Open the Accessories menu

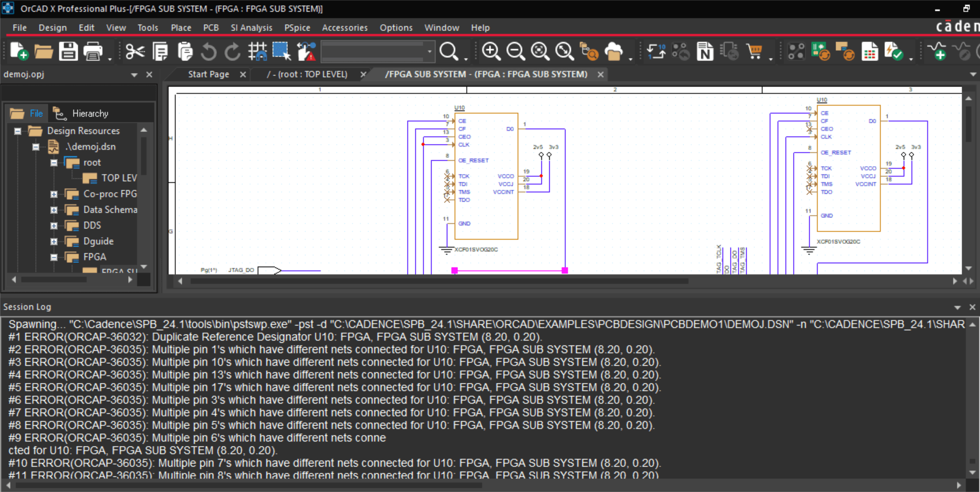(345, 27)
